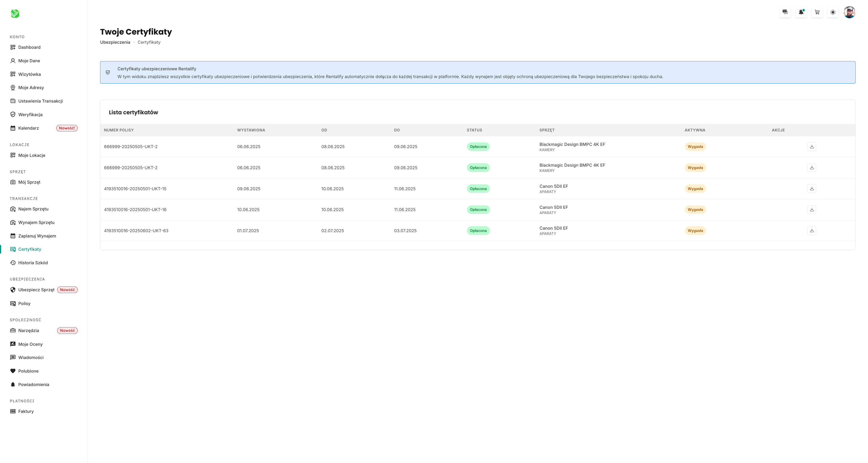Open the messages envelope icon in header
Image resolution: width=868 pixels, height=463 pixels.
pyautogui.click(x=785, y=12)
